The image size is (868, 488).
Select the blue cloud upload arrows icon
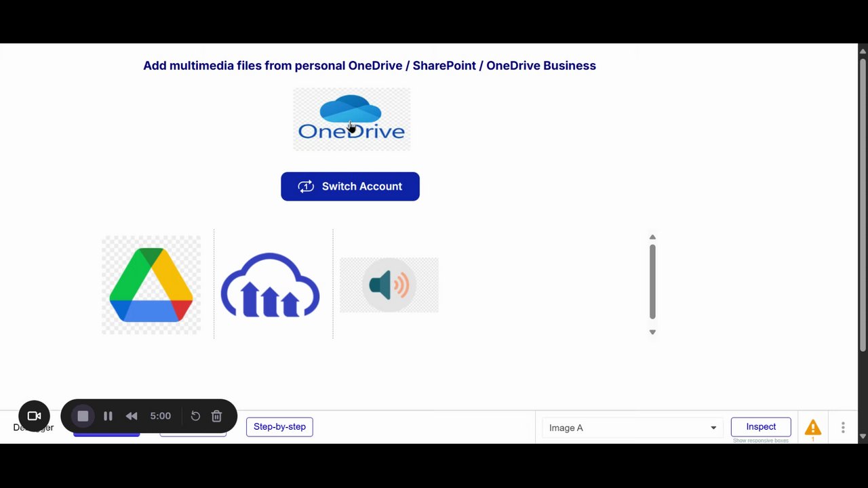click(x=270, y=285)
